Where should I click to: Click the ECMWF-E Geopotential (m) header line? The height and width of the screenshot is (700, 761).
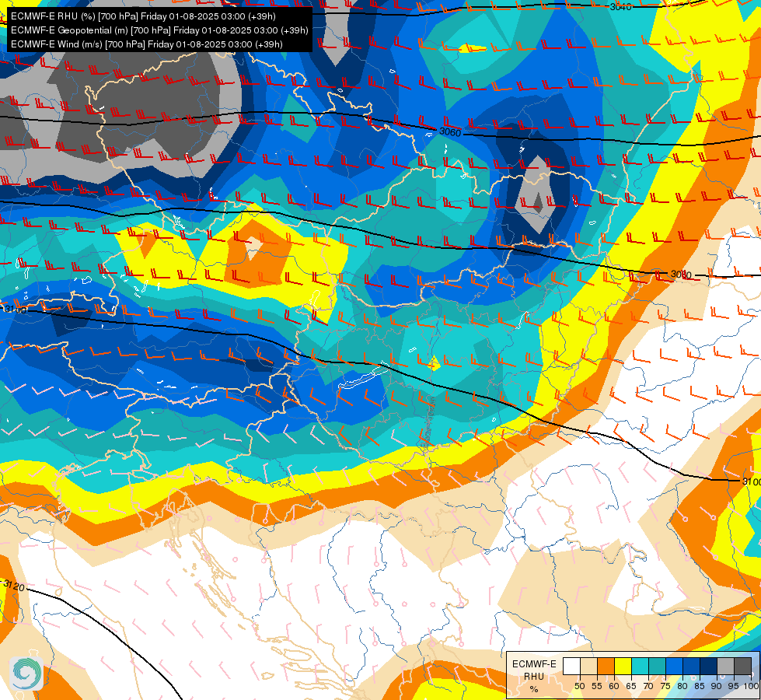[159, 30]
